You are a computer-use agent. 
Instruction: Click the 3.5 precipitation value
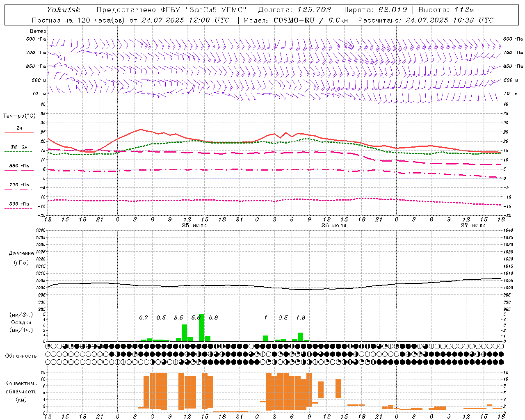pyautogui.click(x=178, y=317)
